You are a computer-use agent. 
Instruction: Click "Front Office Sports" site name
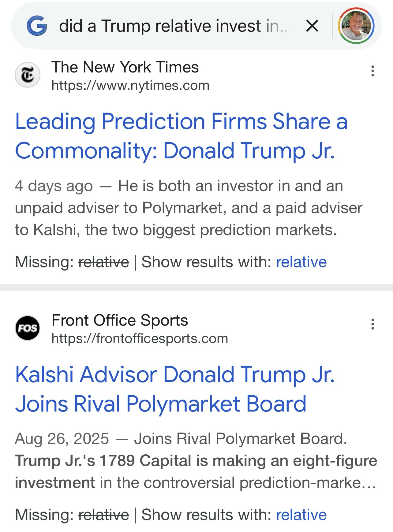120,320
